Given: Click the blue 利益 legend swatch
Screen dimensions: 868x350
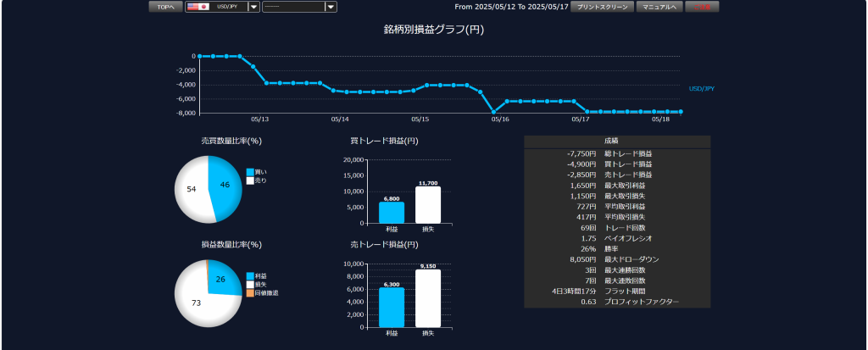Looking at the screenshot, I should pos(250,276).
